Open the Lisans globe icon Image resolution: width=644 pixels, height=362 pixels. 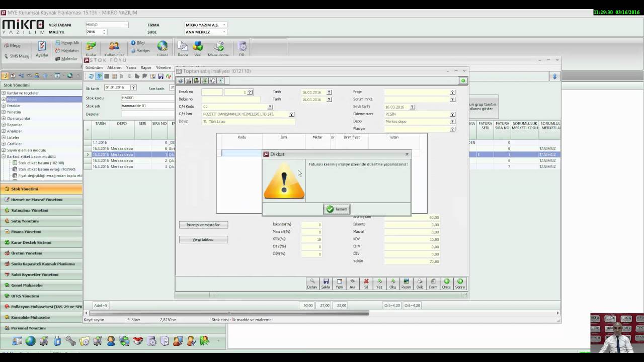point(163,49)
